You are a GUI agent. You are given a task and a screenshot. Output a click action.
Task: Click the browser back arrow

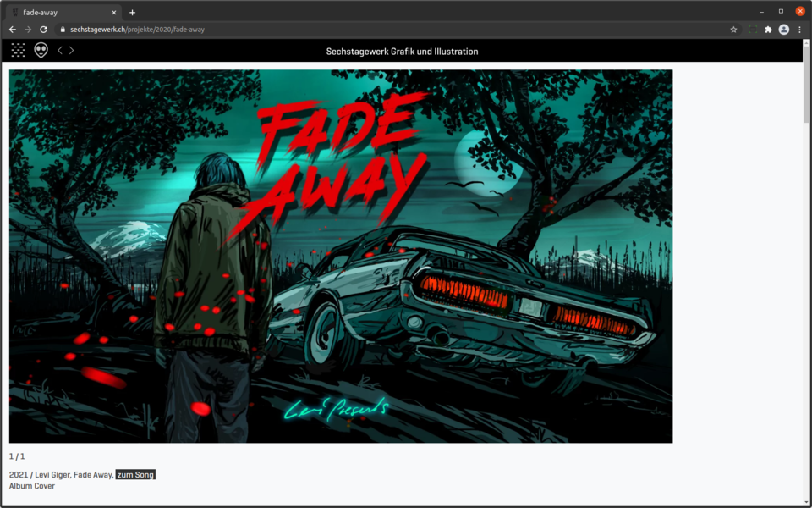tap(13, 30)
